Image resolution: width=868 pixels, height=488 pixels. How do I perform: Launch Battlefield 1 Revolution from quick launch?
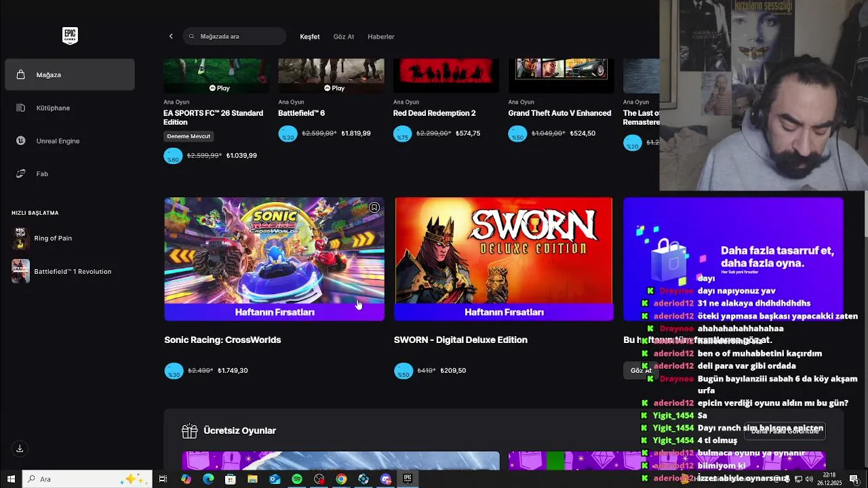[73, 272]
